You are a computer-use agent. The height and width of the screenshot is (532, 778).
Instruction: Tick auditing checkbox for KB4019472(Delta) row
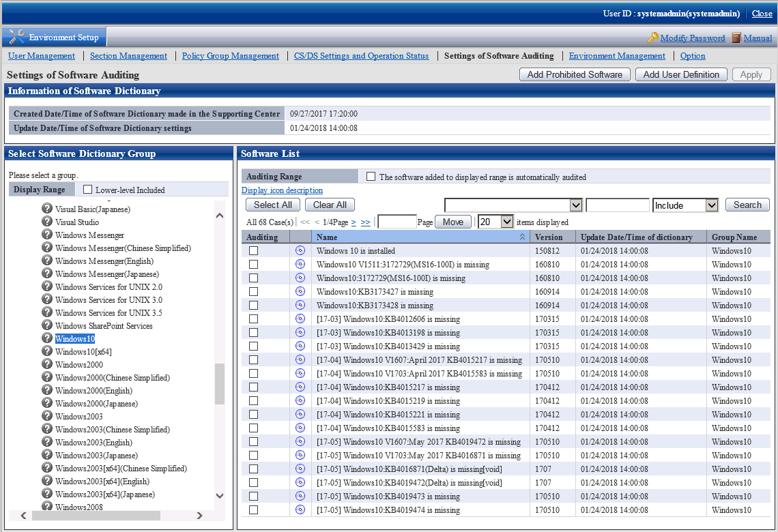[254, 482]
